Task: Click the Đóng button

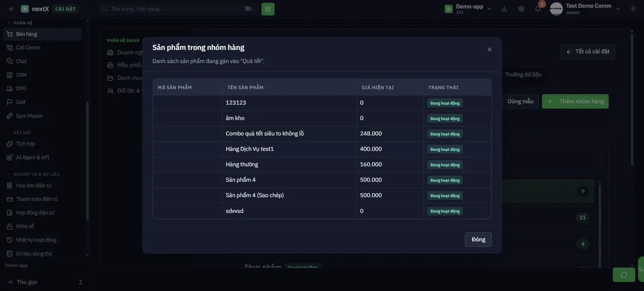Action: [x=478, y=239]
